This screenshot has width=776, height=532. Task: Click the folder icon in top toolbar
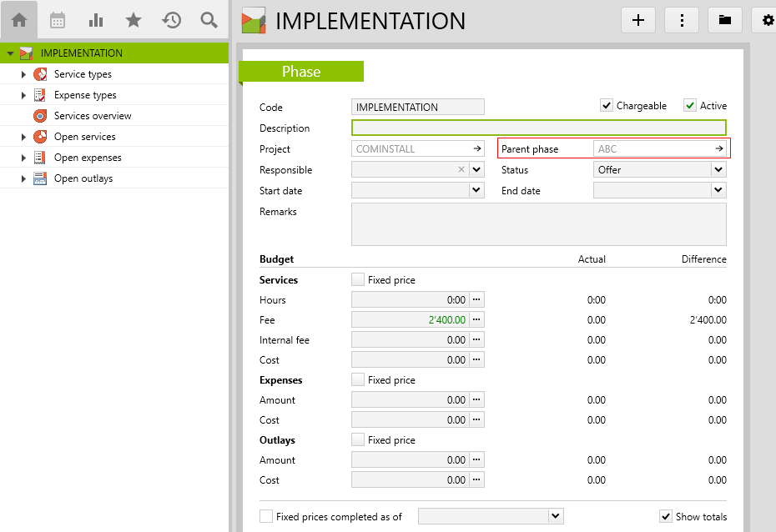pyautogui.click(x=725, y=20)
